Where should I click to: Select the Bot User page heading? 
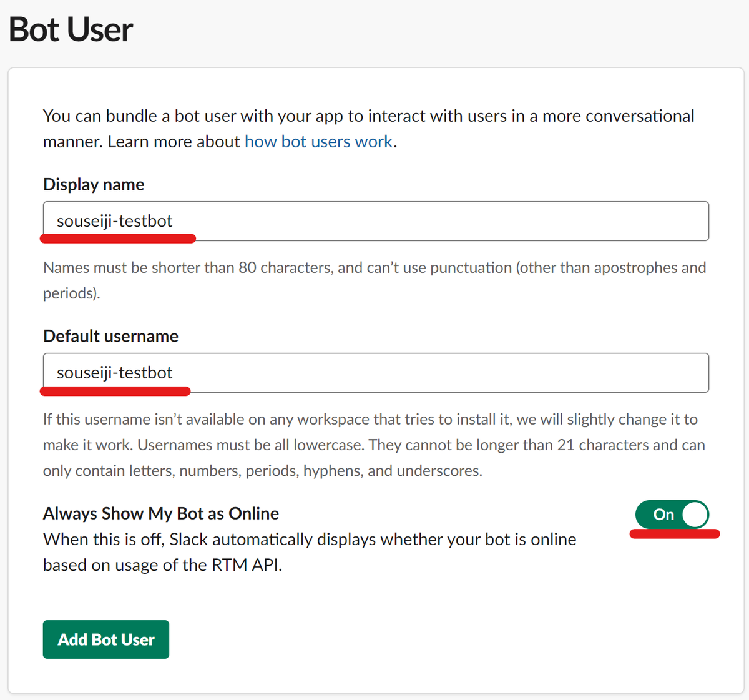(x=71, y=29)
